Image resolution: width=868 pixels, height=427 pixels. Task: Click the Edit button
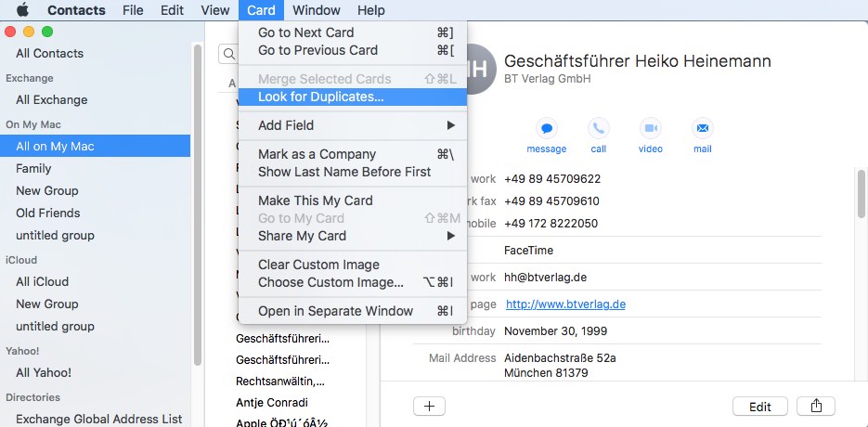(x=760, y=407)
